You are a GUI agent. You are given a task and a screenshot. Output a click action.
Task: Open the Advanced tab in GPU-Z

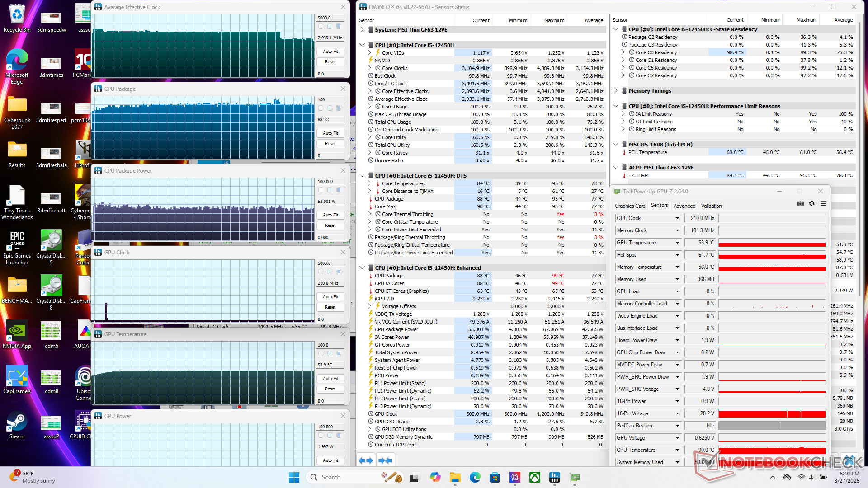pyautogui.click(x=684, y=206)
